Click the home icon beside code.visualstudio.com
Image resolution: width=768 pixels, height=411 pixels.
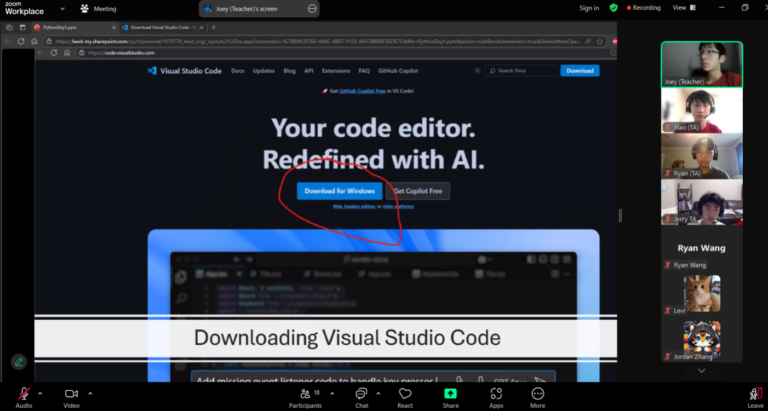point(67,53)
